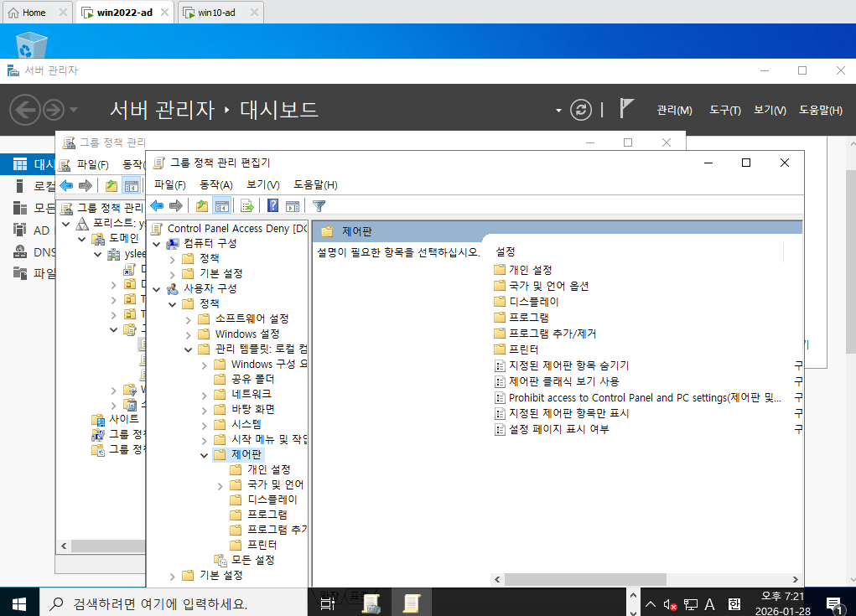Expand 시스템 tree node
Screen dimensions: 856x616
205,425
